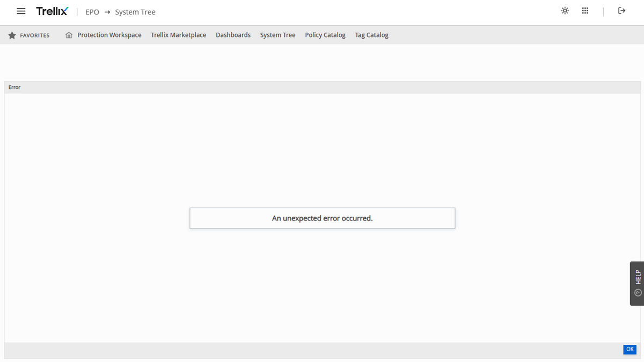The height and width of the screenshot is (362, 644).
Task: Select the home icon in the navigation bar
Action: [x=68, y=34]
